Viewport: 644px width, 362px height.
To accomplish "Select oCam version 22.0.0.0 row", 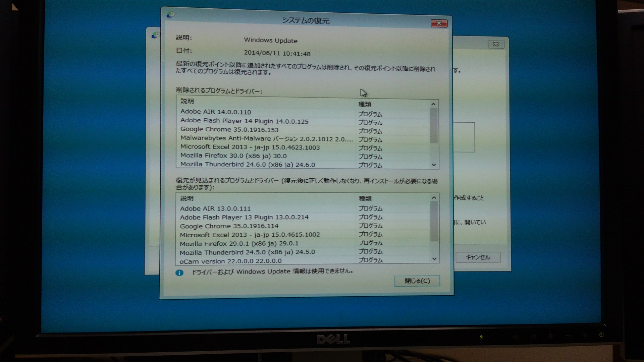I will 303,260.
